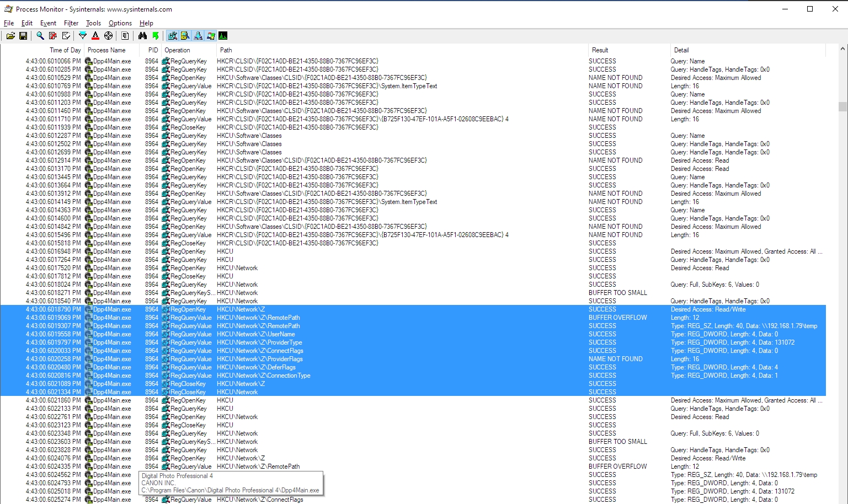
Task: Click the Open log file folder icon
Action: (x=10, y=36)
